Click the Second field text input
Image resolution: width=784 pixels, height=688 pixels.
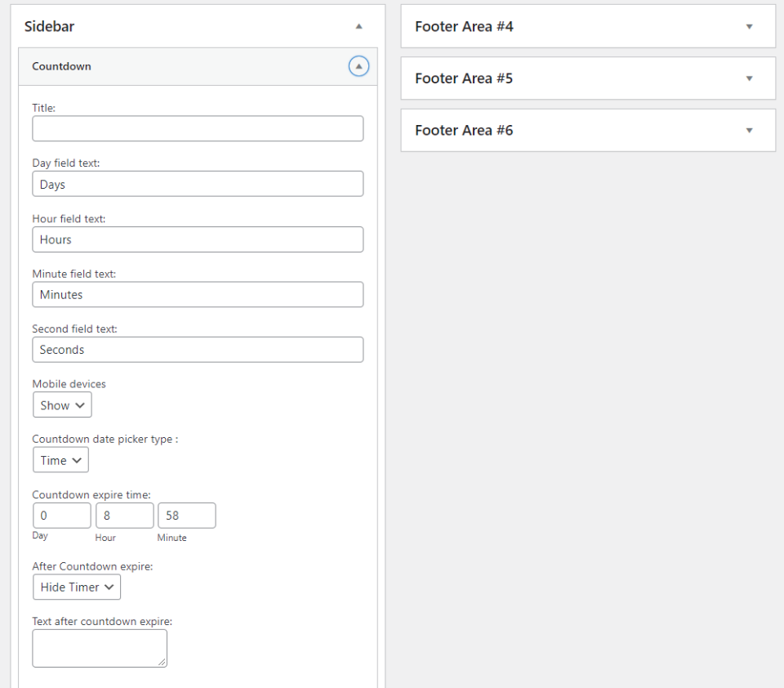198,350
